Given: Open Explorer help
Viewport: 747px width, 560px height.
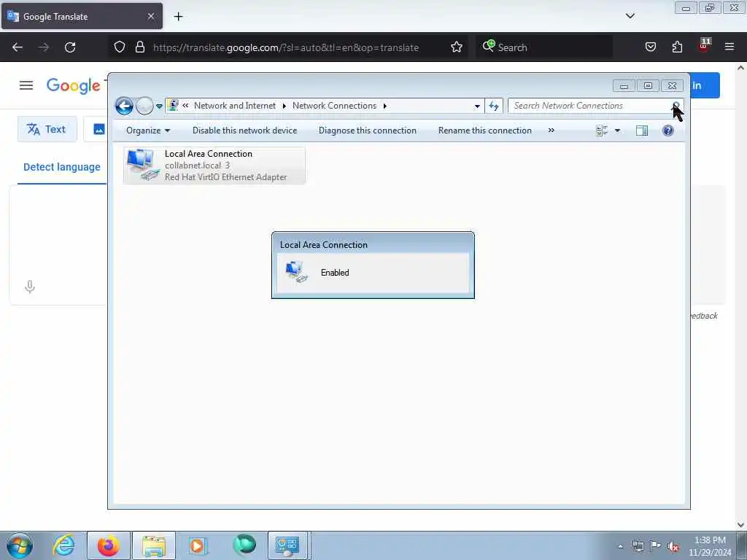Looking at the screenshot, I should point(668,131).
